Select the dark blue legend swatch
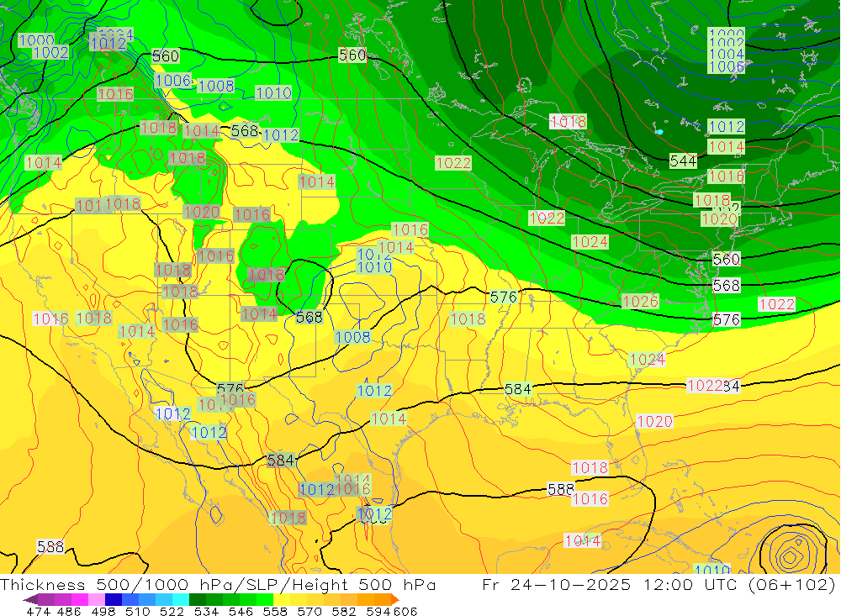Image resolution: width=841 pixels, height=616 pixels. [x=114, y=599]
